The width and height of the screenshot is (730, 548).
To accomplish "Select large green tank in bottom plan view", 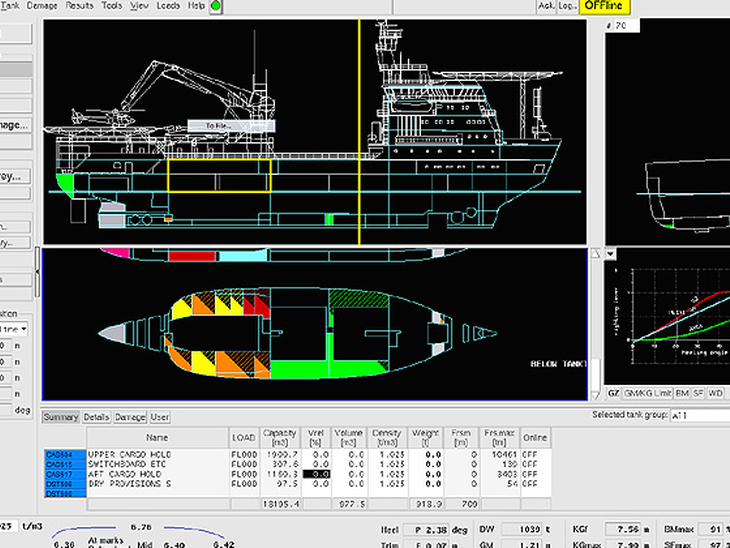I will coord(300,369).
